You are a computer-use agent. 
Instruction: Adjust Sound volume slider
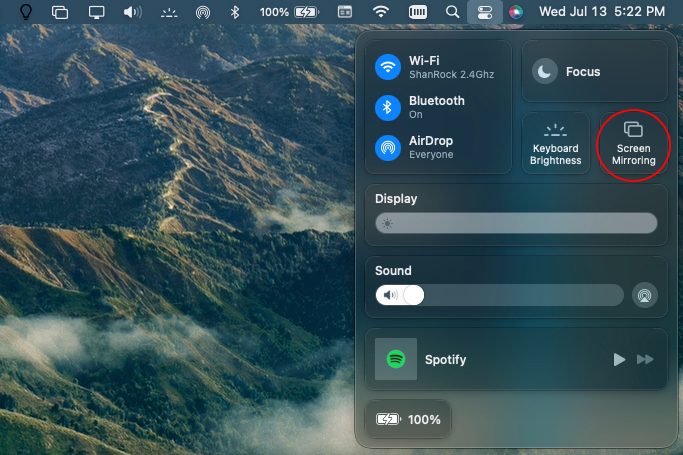click(500, 295)
